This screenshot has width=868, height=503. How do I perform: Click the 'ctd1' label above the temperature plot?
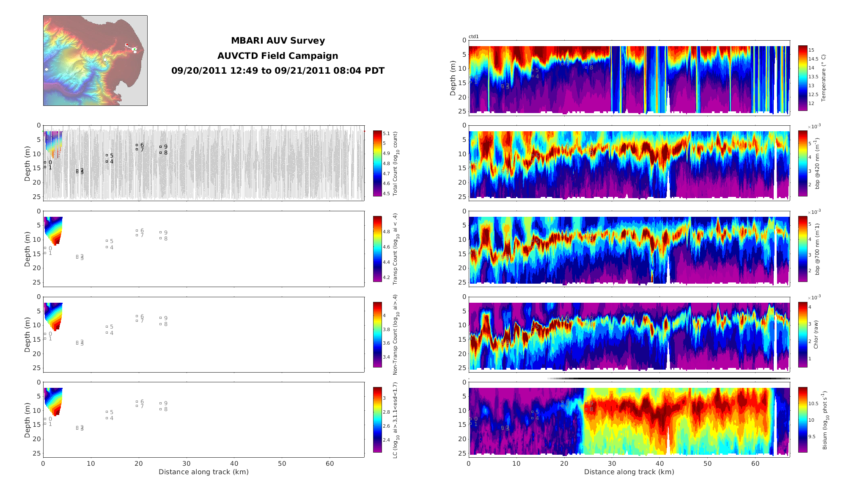[x=473, y=37]
